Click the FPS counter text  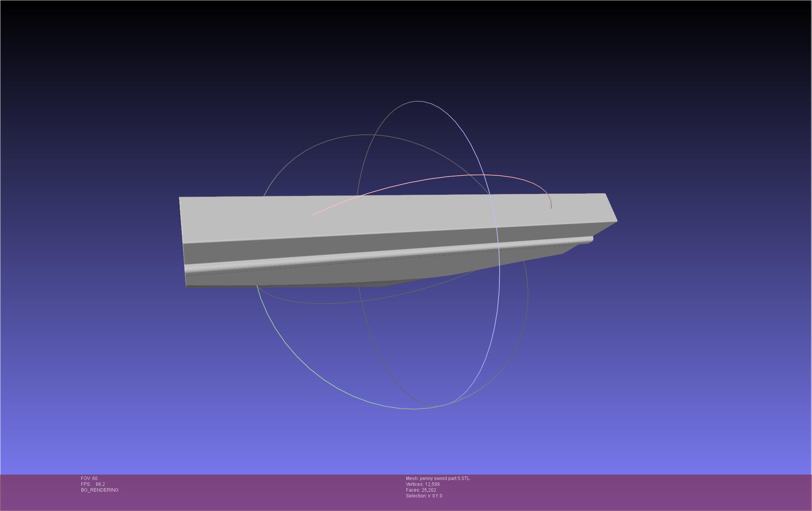click(93, 484)
